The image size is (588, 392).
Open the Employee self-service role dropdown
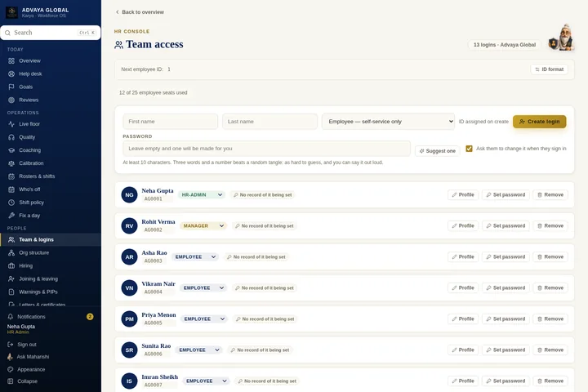(388, 122)
